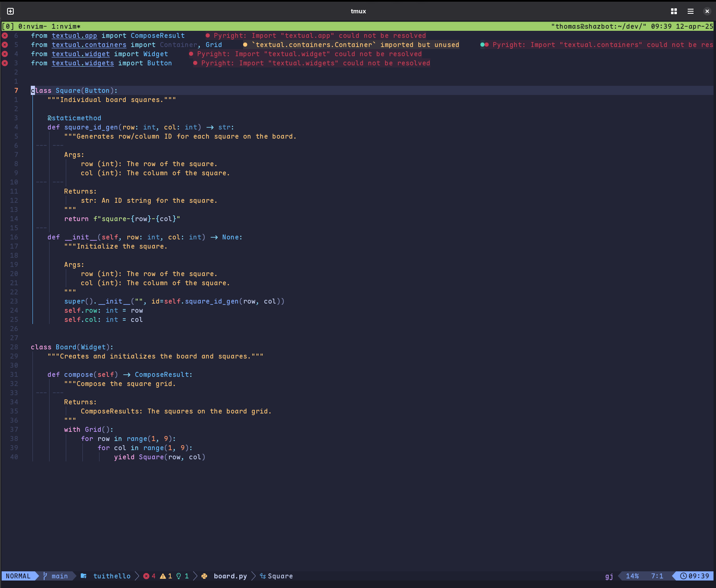Click the hint lightbulb icon in statusline

point(179,576)
